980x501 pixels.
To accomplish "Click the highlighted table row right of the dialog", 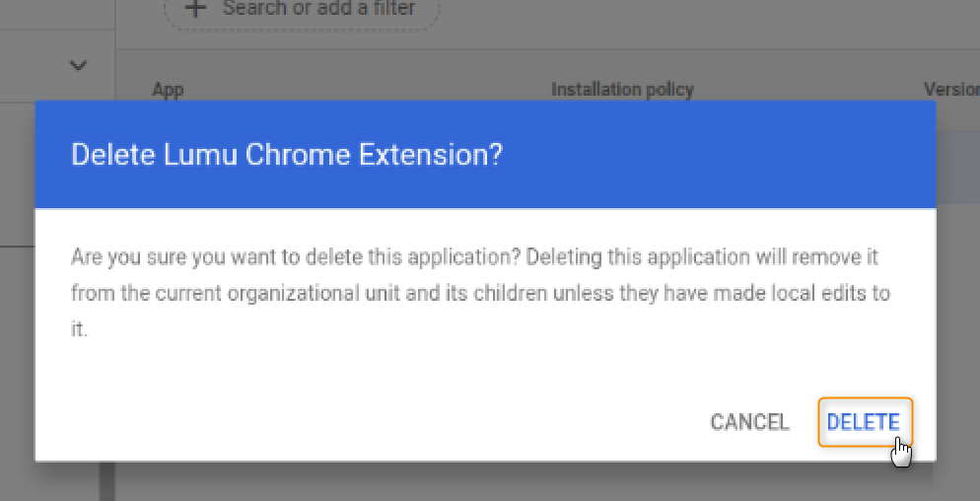I will 957,168.
